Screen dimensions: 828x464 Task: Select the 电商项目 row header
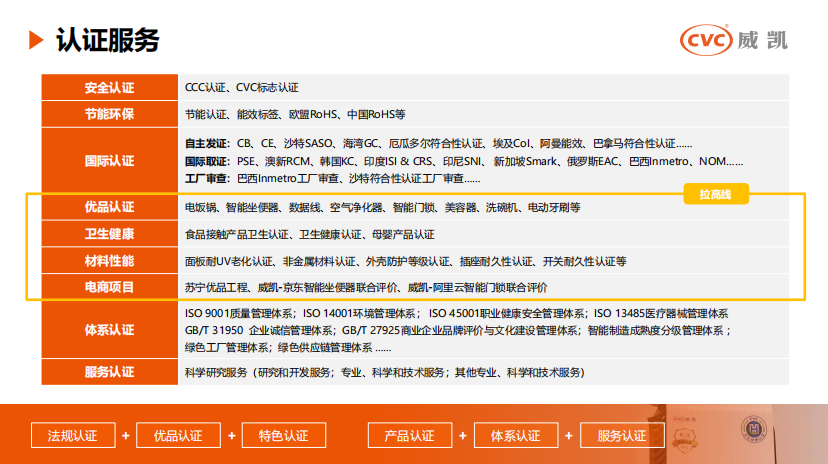pyautogui.click(x=109, y=287)
